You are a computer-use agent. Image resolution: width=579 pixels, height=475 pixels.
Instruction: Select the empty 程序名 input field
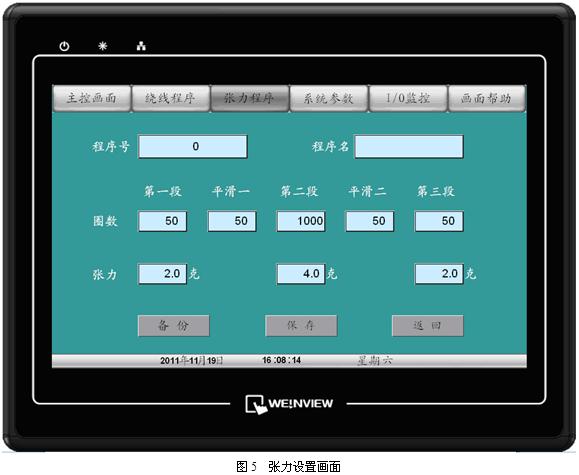tap(409, 147)
